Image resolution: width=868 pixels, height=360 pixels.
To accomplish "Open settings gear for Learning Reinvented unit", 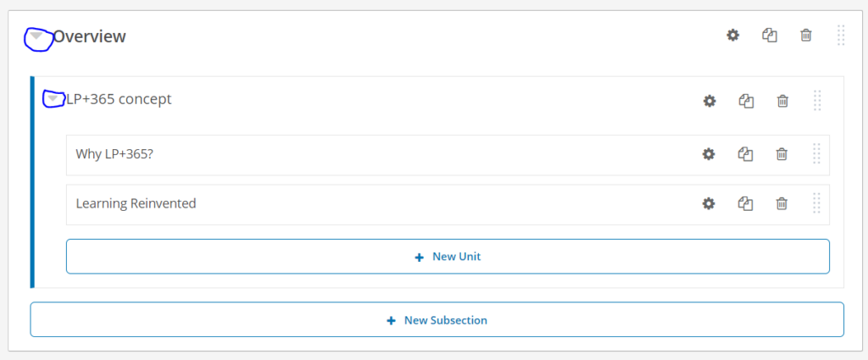I will (x=709, y=203).
